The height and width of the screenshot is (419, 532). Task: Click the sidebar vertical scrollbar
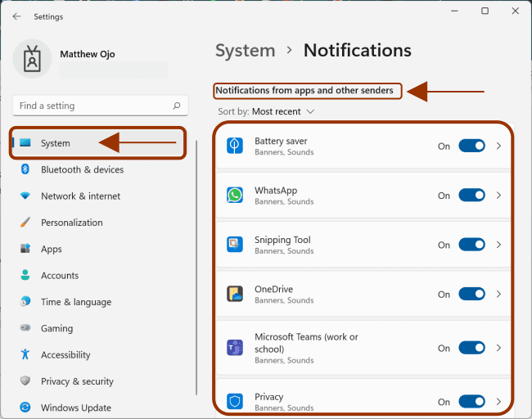196,268
